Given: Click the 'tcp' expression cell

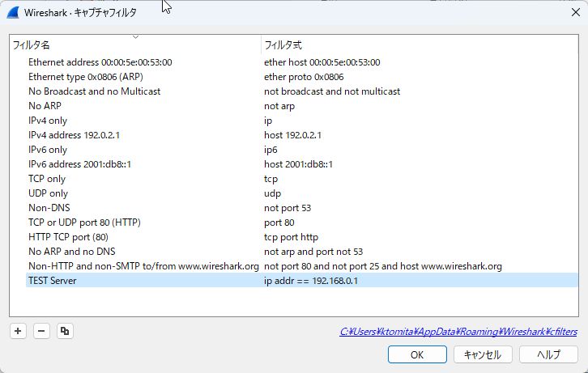Looking at the screenshot, I should point(271,179).
